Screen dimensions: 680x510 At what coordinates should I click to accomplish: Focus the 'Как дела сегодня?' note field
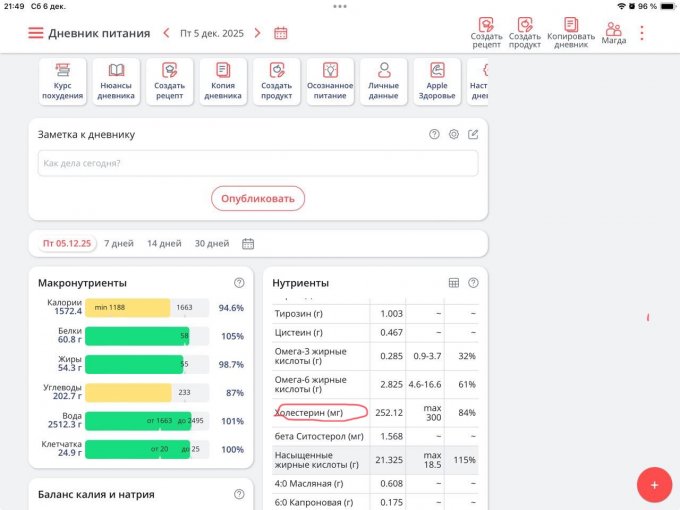(x=258, y=163)
